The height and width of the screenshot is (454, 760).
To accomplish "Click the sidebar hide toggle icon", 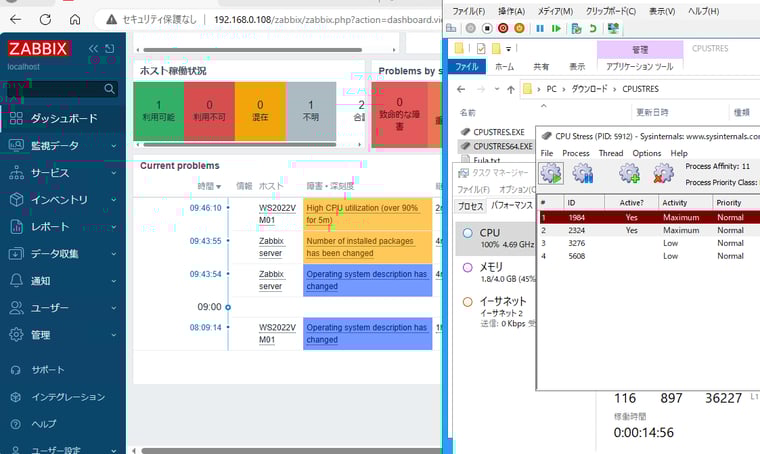I will (x=110, y=48).
